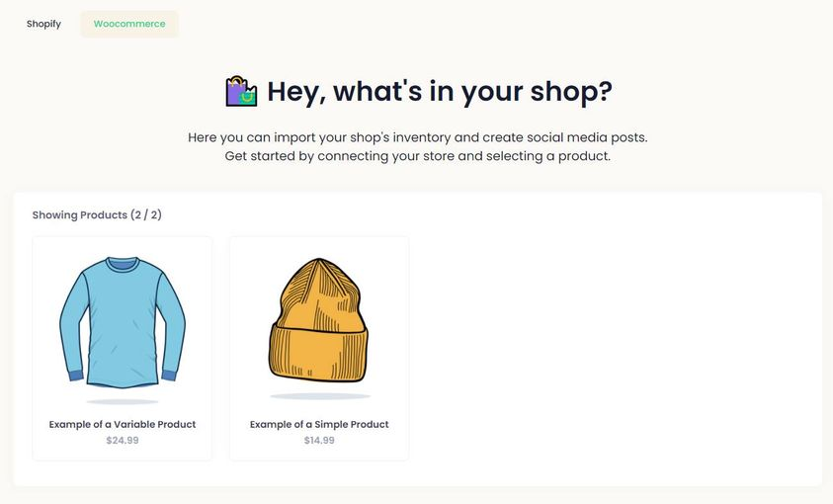Select the Woocommerce tab
Screen dimensions: 833x504
tap(129, 24)
